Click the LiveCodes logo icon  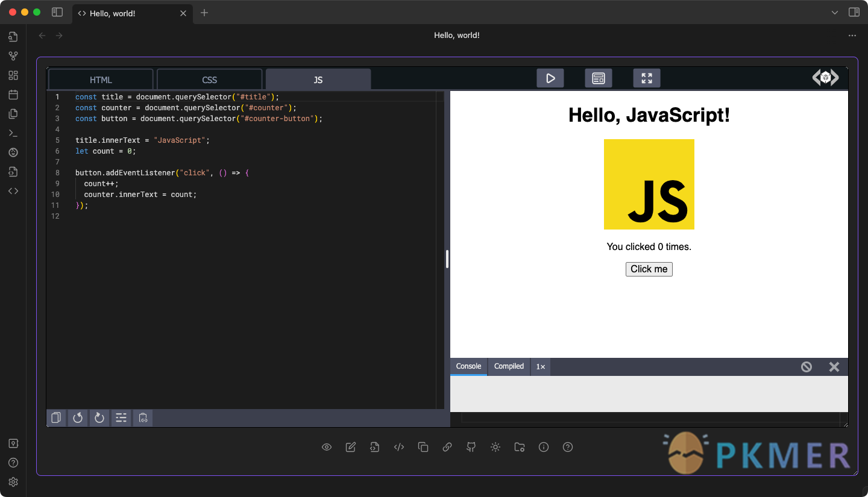(x=826, y=78)
